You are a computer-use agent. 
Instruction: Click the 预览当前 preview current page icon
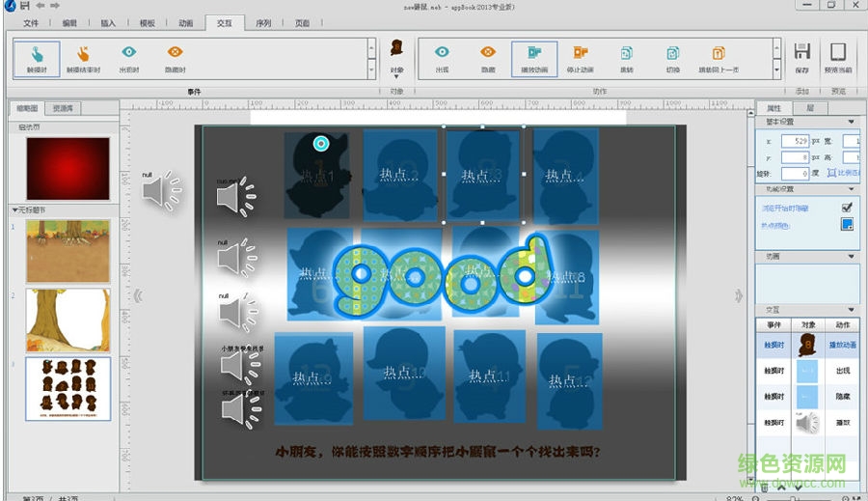pyautogui.click(x=838, y=58)
